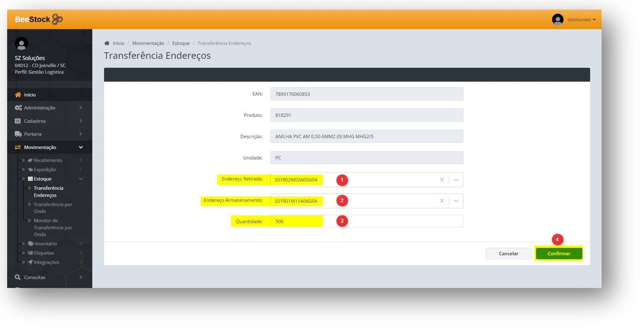Screen dimensions: 644x329
Task: Click the Portaria truck icon
Action: [x=18, y=134]
